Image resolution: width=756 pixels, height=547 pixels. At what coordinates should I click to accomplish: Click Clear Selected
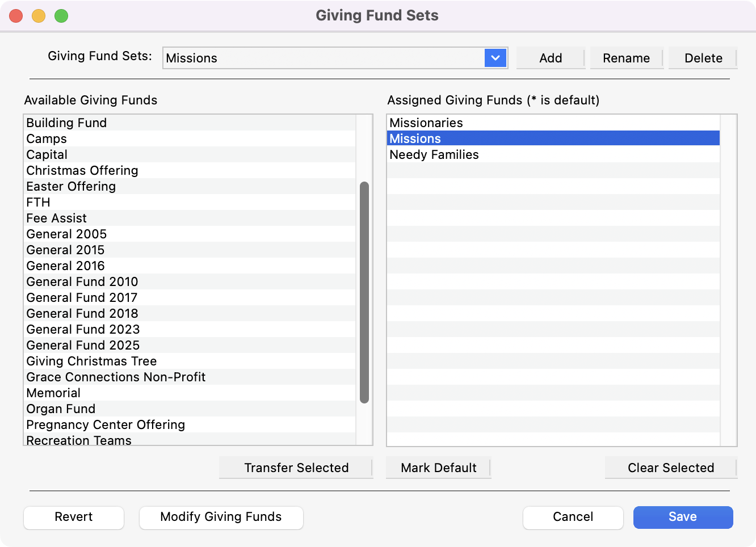(671, 468)
